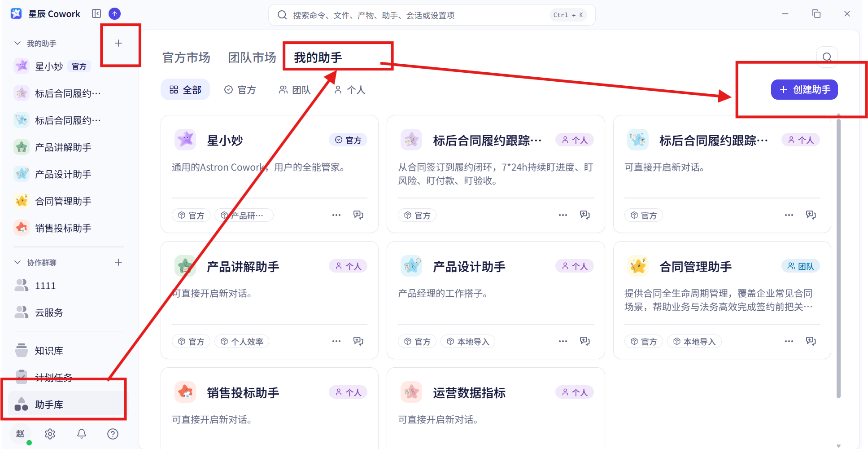The height and width of the screenshot is (449, 868).
Task: Switch to 团队市场 tab
Action: pyautogui.click(x=252, y=57)
